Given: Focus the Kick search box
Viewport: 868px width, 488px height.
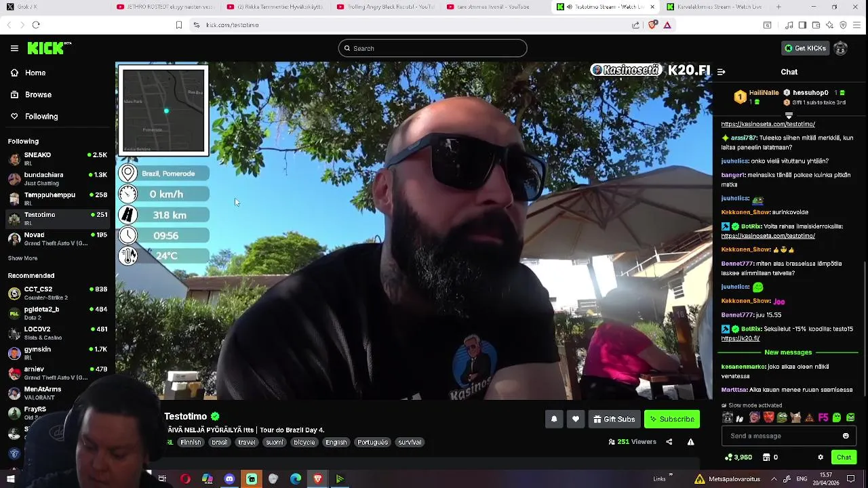Looking at the screenshot, I should point(433,48).
